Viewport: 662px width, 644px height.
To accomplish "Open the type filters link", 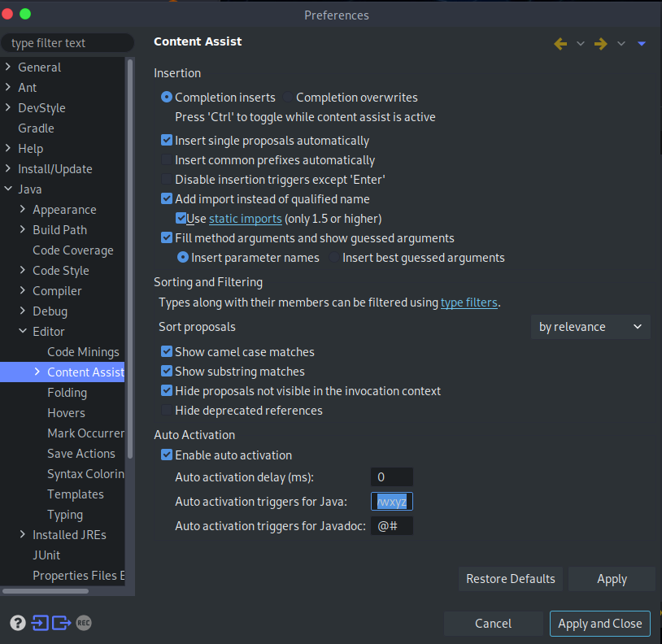I will (x=468, y=302).
